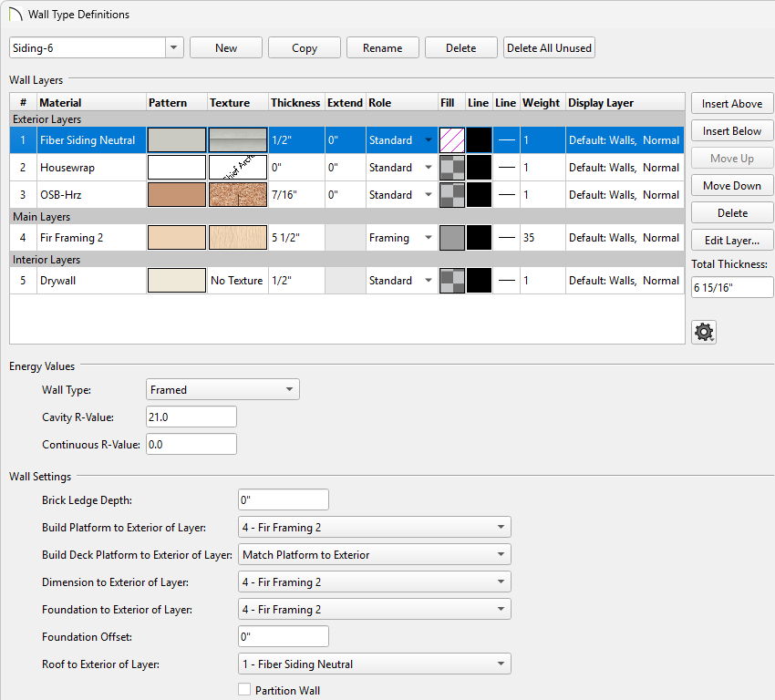The width and height of the screenshot is (775, 700).
Task: Open Role dropdown for OSB-Hrz layer
Action: click(428, 195)
